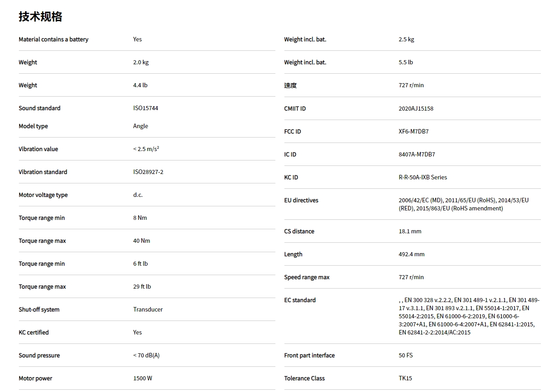Select the 40 Nm torque value

(142, 241)
